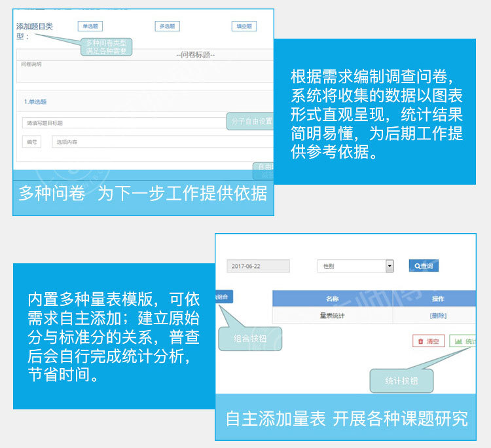Image resolution: width=491 pixels, height=448 pixels.
Task: Open the 性别 dropdown
Action: tap(355, 267)
